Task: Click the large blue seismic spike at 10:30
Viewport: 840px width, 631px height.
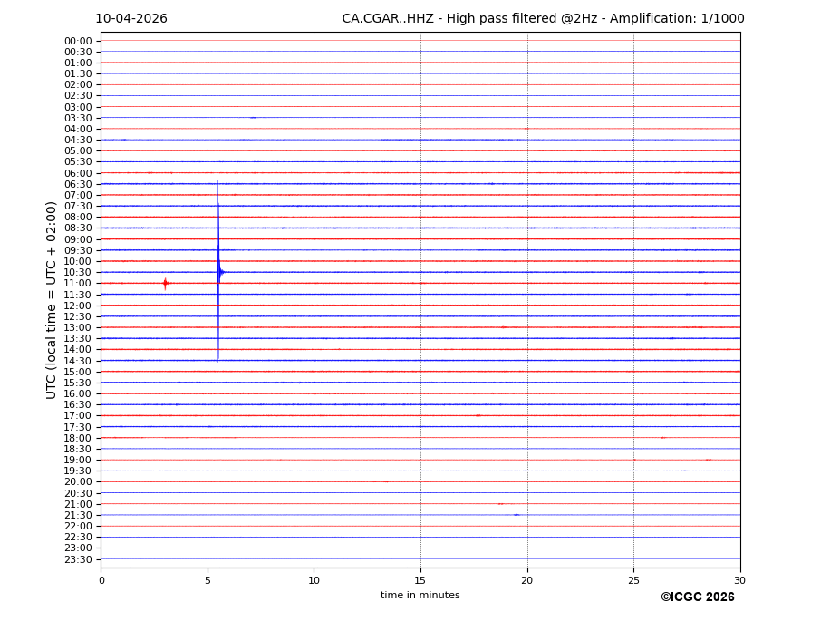Action: (x=218, y=271)
